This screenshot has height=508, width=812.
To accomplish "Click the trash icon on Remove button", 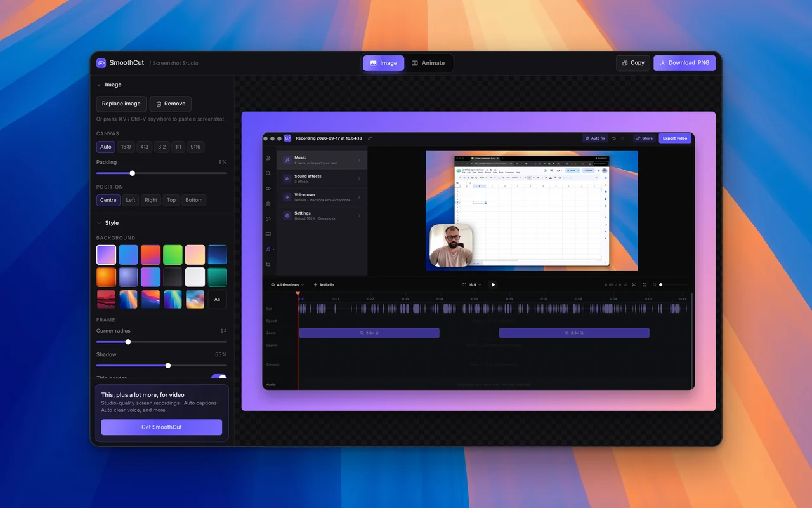I will (159, 104).
